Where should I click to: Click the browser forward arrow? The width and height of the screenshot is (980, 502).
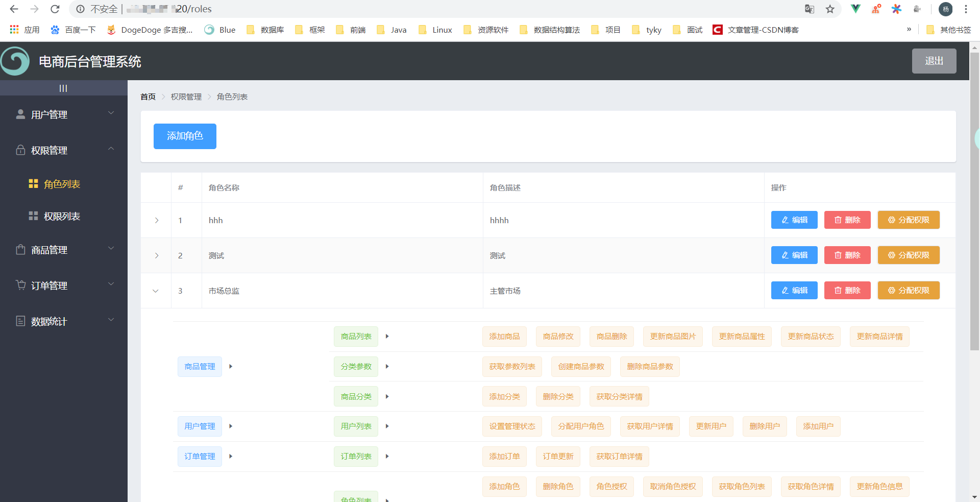[x=34, y=9]
